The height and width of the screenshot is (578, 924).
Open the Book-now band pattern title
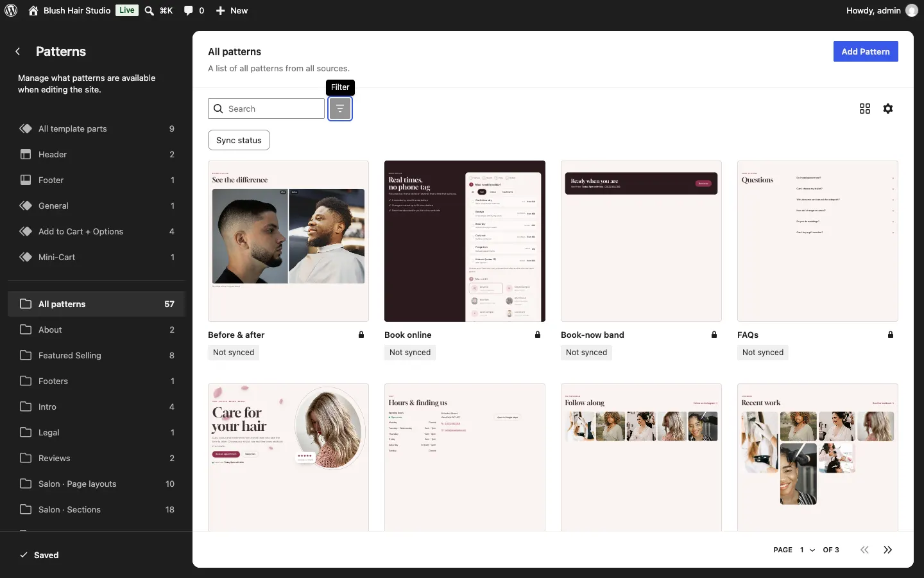point(592,335)
